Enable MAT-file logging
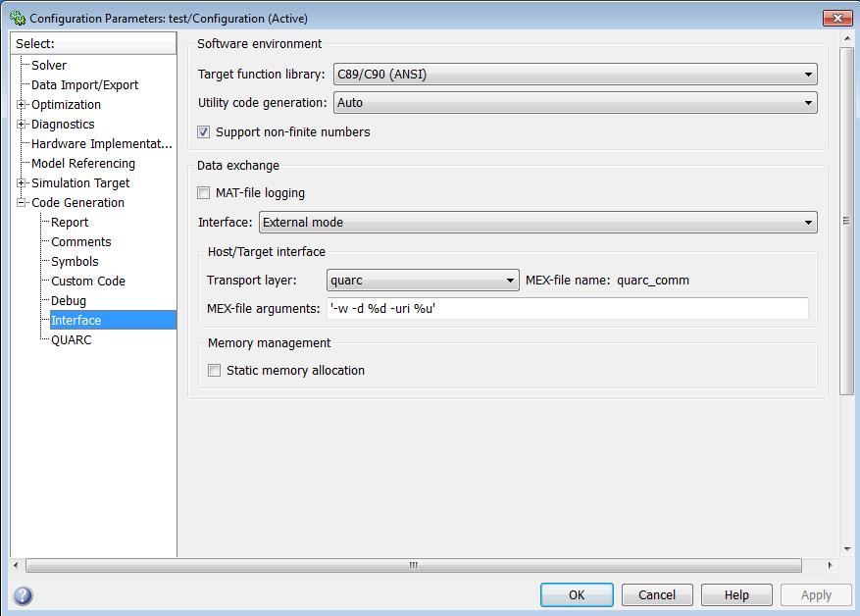This screenshot has width=860, height=616. pyautogui.click(x=203, y=192)
